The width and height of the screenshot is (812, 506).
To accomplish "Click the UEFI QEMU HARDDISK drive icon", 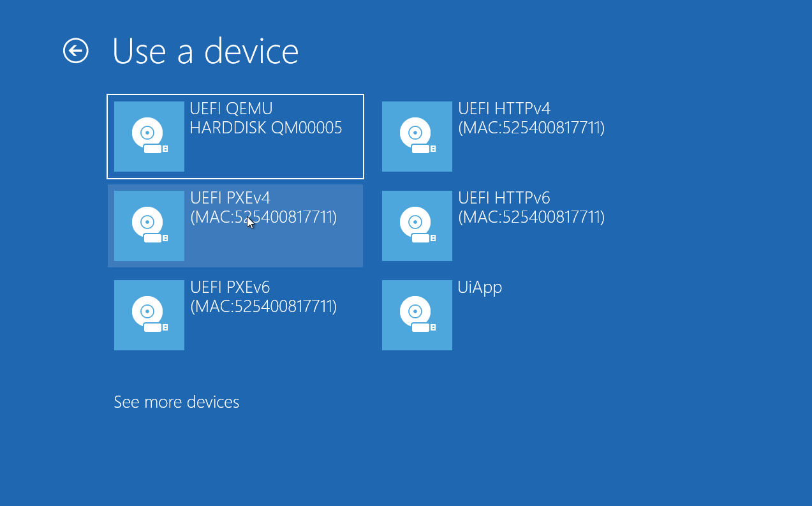I will click(x=149, y=137).
